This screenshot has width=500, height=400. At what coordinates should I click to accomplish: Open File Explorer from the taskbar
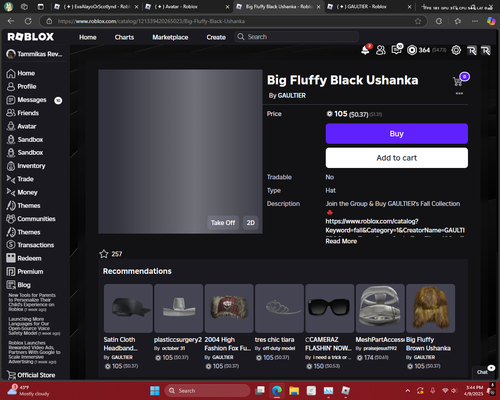[294, 391]
